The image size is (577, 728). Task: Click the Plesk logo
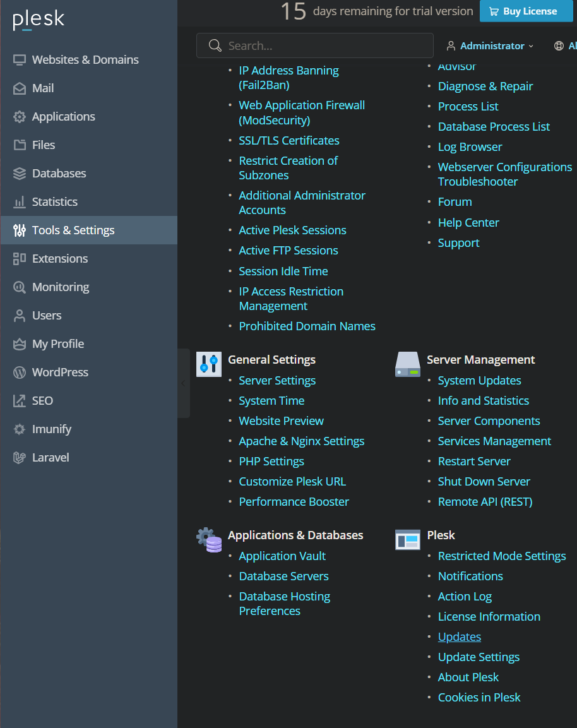click(x=39, y=20)
